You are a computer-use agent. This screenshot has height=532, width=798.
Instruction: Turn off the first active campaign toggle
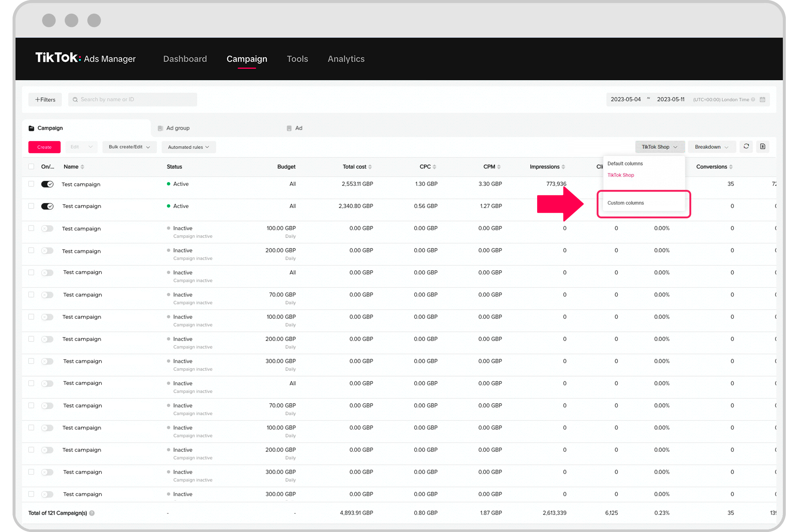pos(47,184)
